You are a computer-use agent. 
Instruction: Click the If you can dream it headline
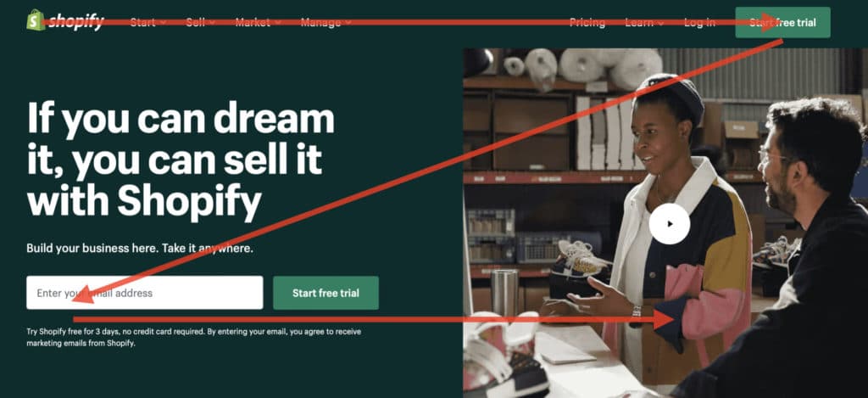tap(181, 160)
